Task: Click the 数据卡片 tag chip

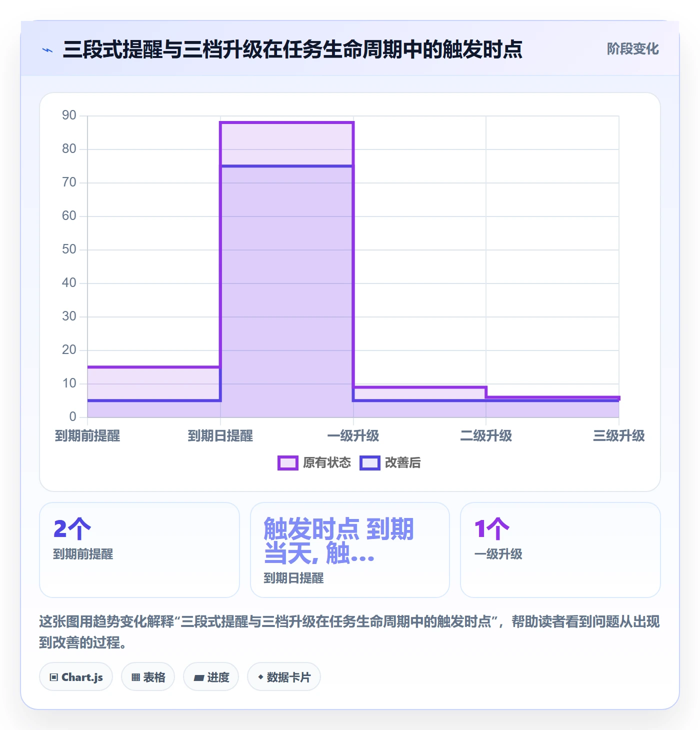Action: [x=284, y=677]
